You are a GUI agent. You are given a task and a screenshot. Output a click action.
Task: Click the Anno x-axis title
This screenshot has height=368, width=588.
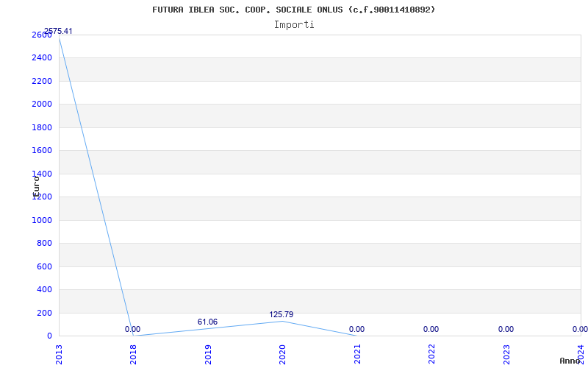point(570,361)
